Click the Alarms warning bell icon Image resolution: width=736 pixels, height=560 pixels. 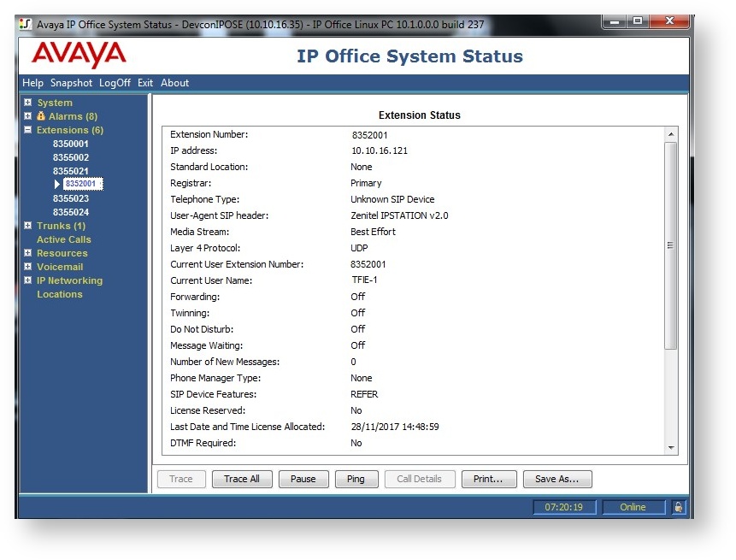pos(41,116)
